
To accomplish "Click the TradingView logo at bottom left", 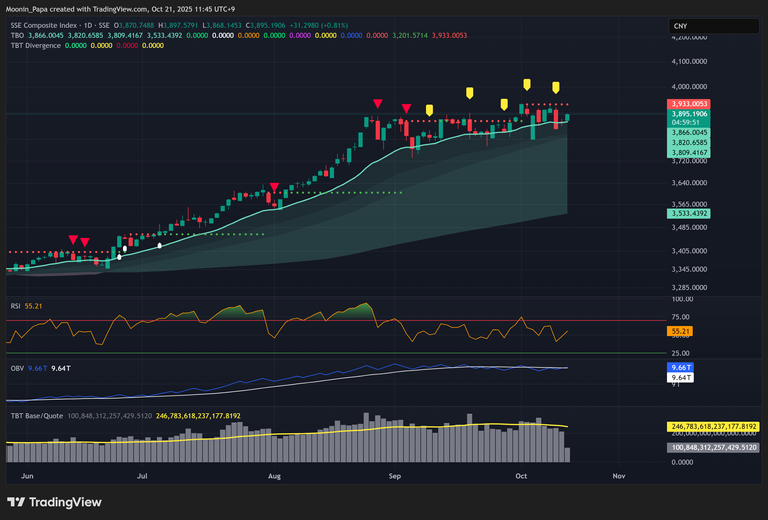I will tap(49, 502).
